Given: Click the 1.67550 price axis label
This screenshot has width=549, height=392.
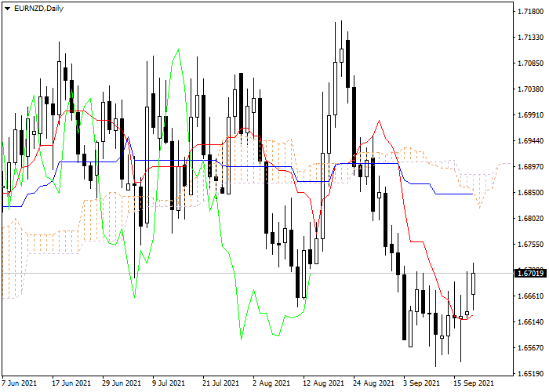Looking at the screenshot, I should coord(530,245).
